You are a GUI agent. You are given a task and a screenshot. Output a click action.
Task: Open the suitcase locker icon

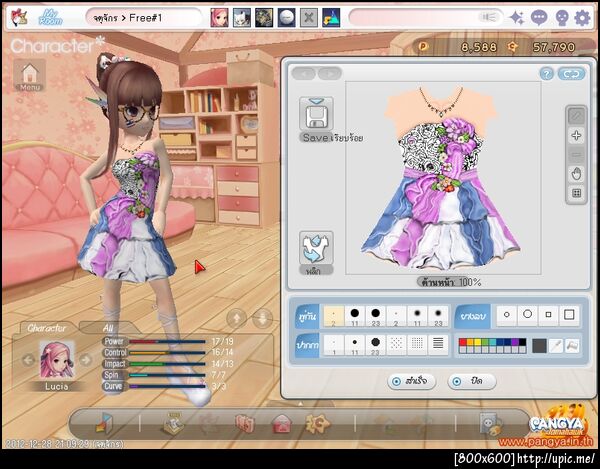pyautogui.click(x=245, y=424)
